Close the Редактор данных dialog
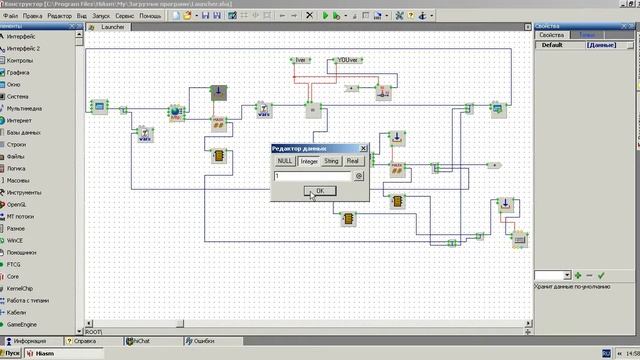640x360 pixels. click(x=363, y=148)
